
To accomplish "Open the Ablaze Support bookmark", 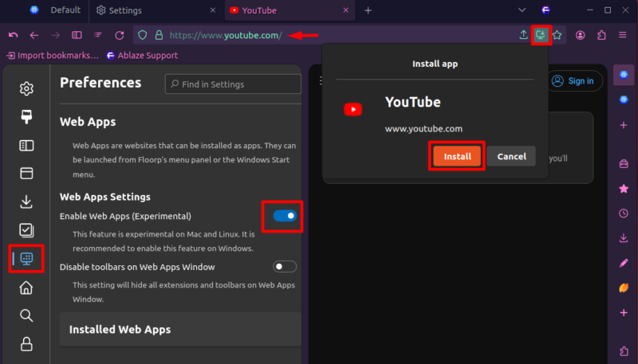I will 142,56.
